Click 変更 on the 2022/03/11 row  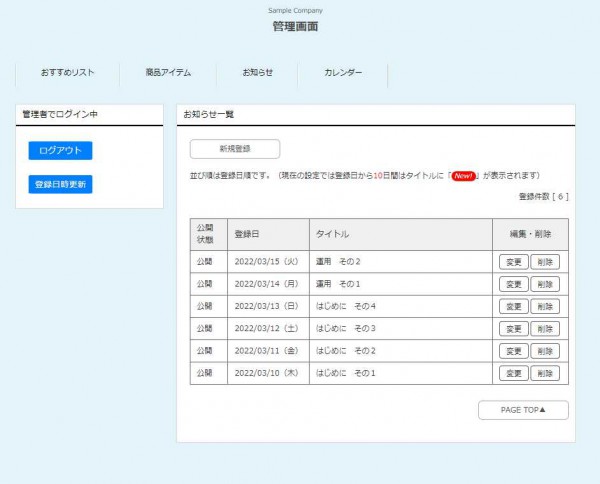coord(513,351)
